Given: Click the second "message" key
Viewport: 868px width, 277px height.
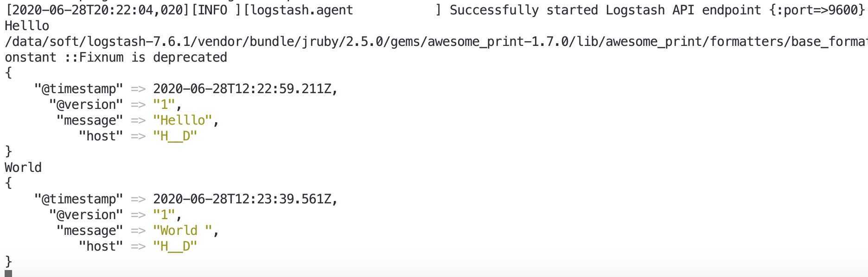Looking at the screenshot, I should tap(90, 231).
